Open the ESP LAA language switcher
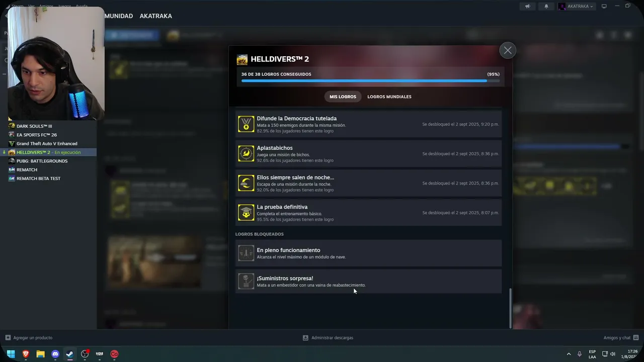This screenshot has height=362, width=644. [x=592, y=354]
